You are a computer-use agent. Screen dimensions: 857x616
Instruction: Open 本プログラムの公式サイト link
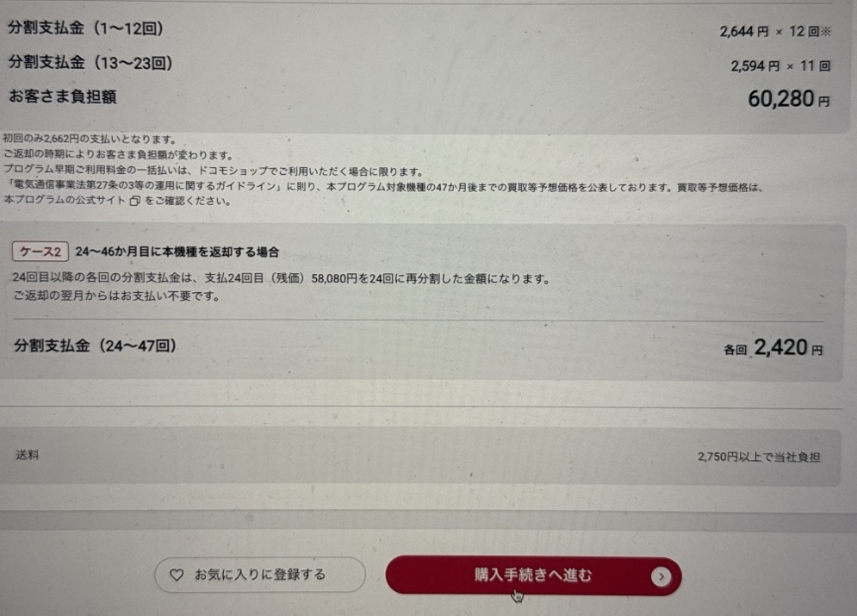coord(65,200)
